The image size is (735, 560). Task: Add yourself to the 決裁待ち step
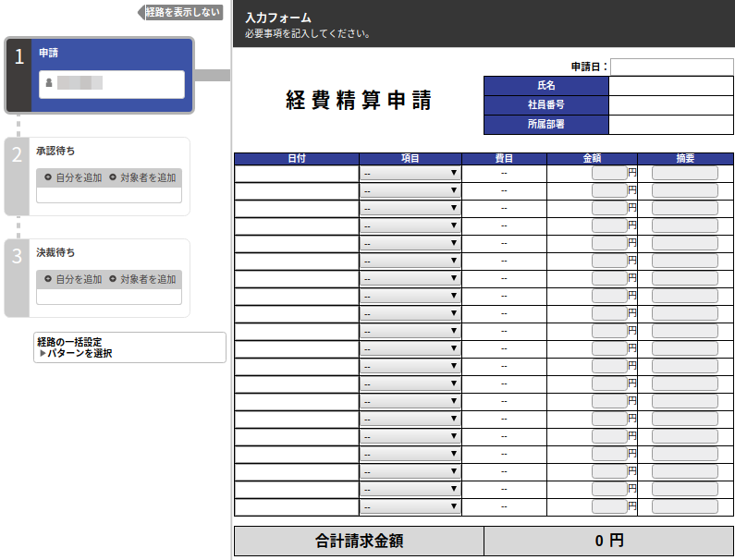coord(74,279)
